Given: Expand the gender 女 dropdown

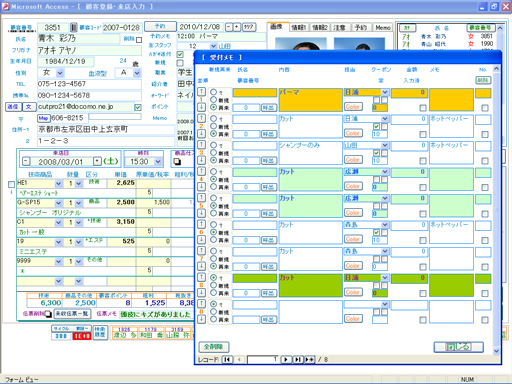Looking at the screenshot, I should (60, 73).
